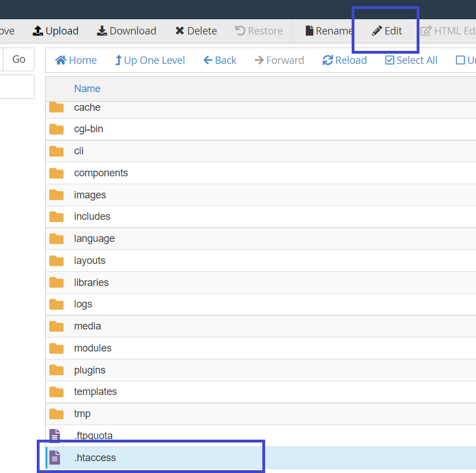Click the Go button

pyautogui.click(x=19, y=59)
